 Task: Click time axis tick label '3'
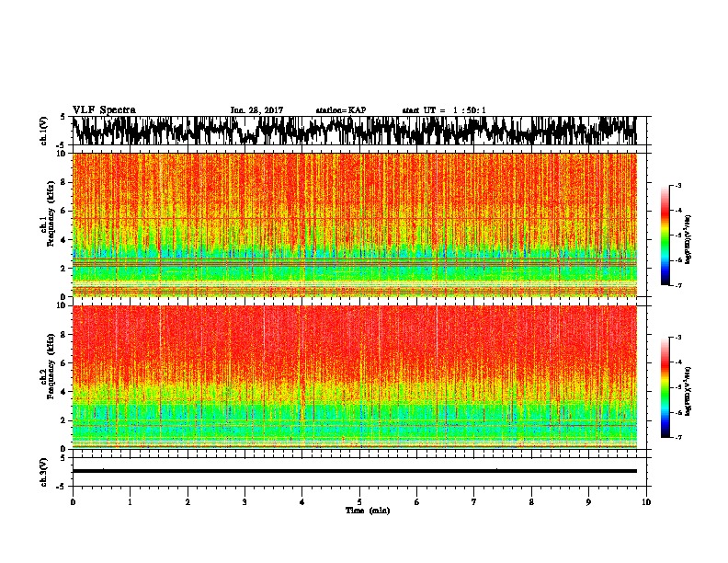245,502
